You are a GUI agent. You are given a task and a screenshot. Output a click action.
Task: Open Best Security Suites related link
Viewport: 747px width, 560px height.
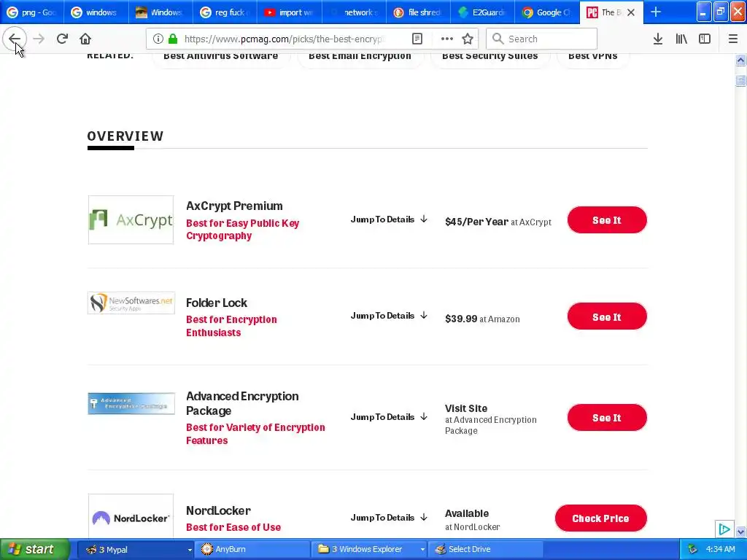click(x=489, y=56)
